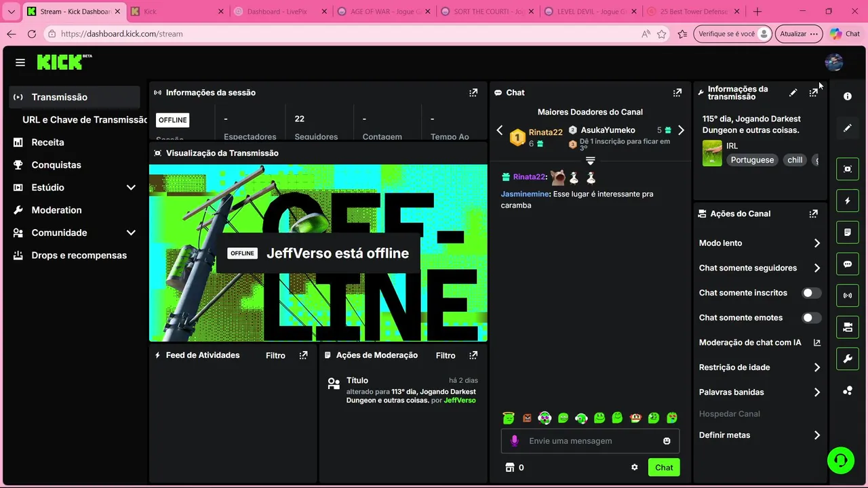Click the pencil icon in the right sidebar
This screenshot has width=868, height=488.
(x=848, y=127)
